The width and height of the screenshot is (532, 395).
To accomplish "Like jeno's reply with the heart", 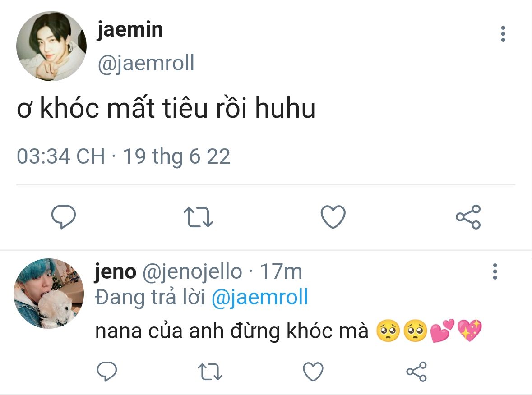I will click(x=313, y=372).
